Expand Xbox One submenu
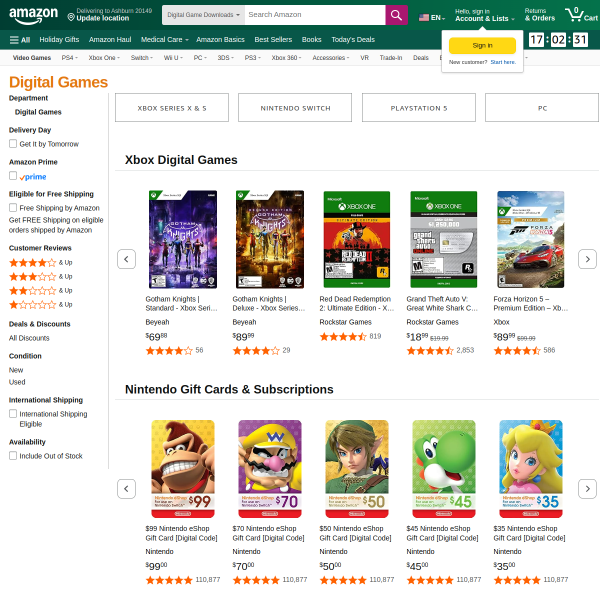 [104, 58]
